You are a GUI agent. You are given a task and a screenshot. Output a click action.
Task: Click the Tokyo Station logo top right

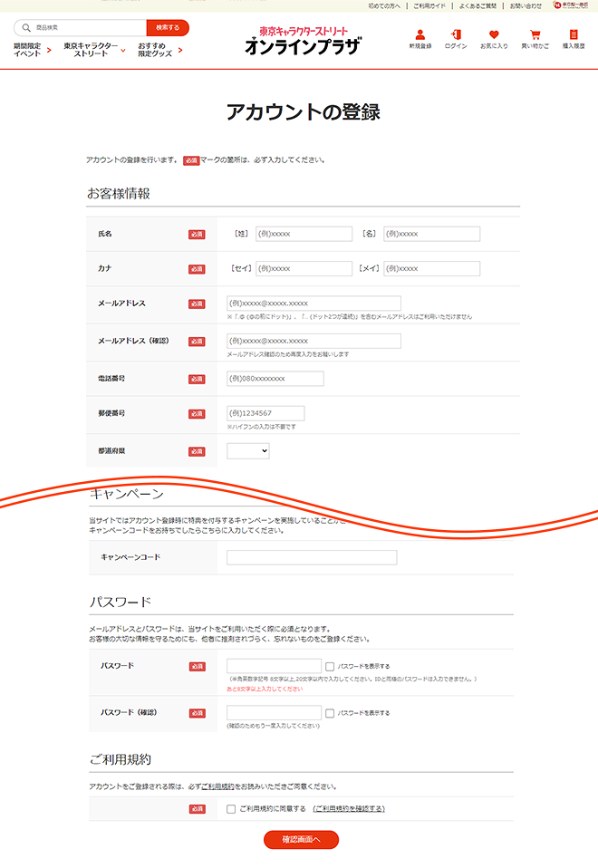571,5
